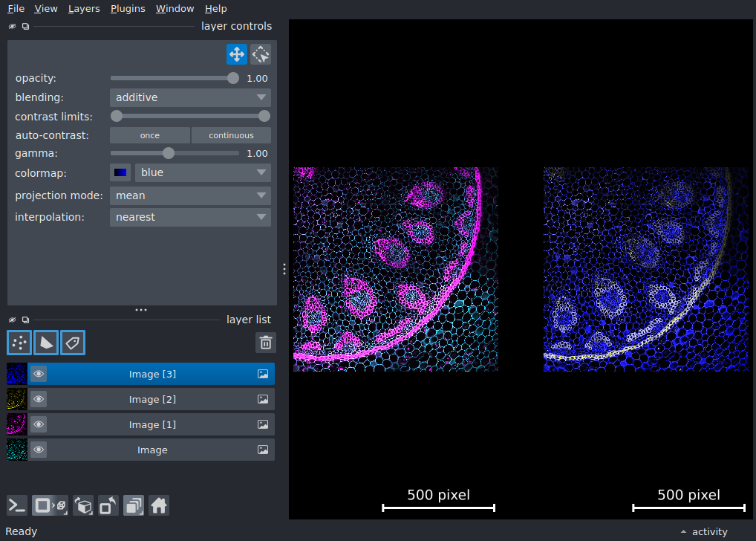The height and width of the screenshot is (541, 756).
Task: Click auto-contrast once button
Action: pos(150,135)
